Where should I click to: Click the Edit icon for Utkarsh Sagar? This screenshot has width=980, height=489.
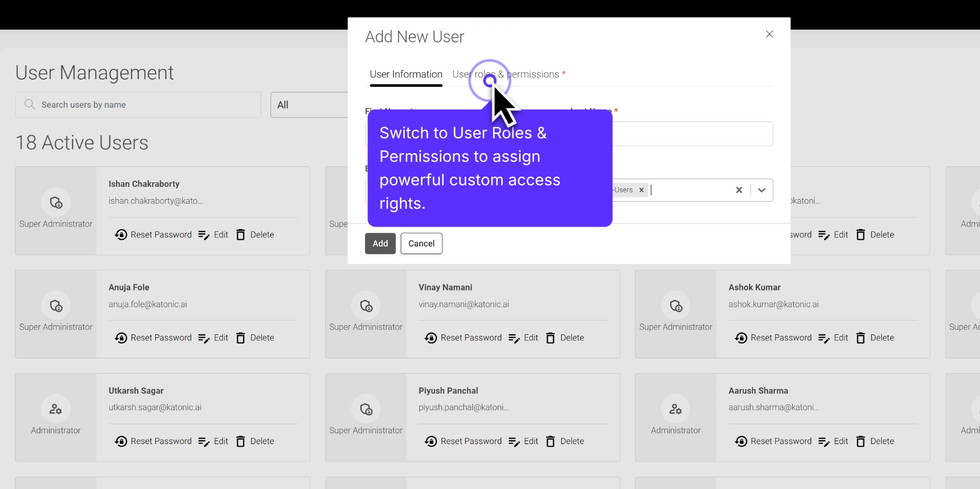point(205,442)
